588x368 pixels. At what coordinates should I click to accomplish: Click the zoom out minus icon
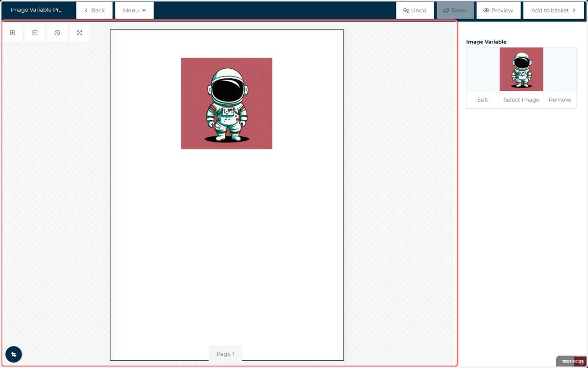click(35, 33)
